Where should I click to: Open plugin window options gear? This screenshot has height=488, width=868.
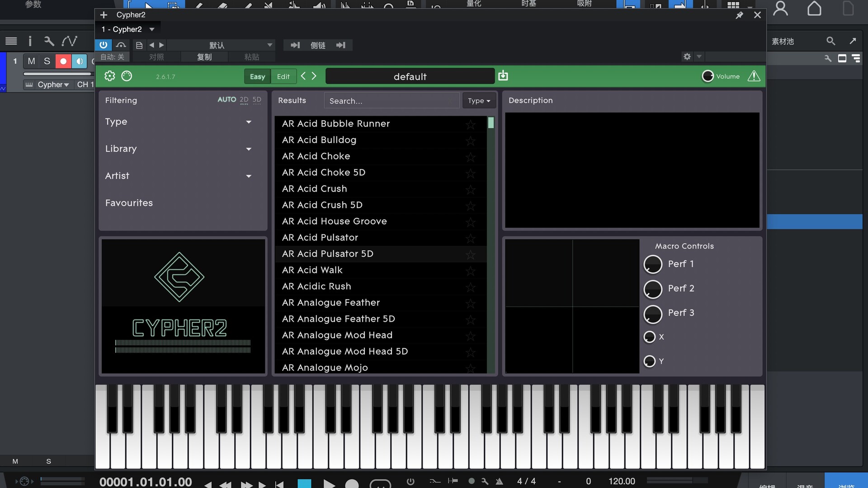click(687, 56)
